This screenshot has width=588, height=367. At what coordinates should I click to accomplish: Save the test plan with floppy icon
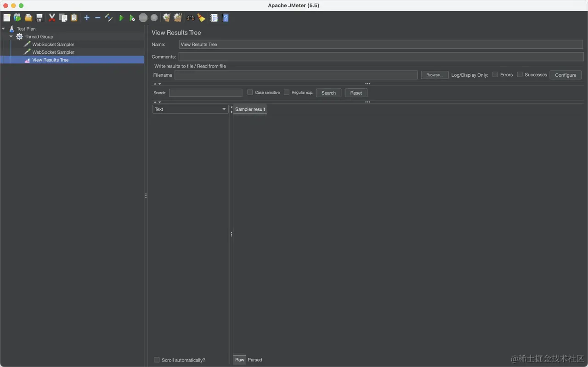click(x=40, y=18)
